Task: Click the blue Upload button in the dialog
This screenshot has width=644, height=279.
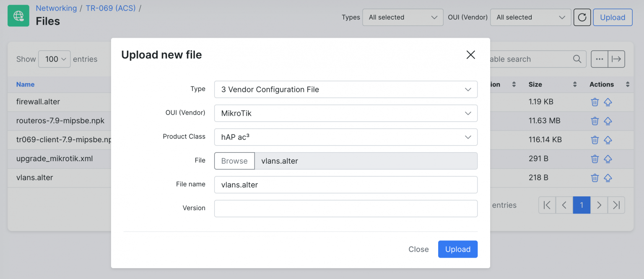Action: pos(457,249)
